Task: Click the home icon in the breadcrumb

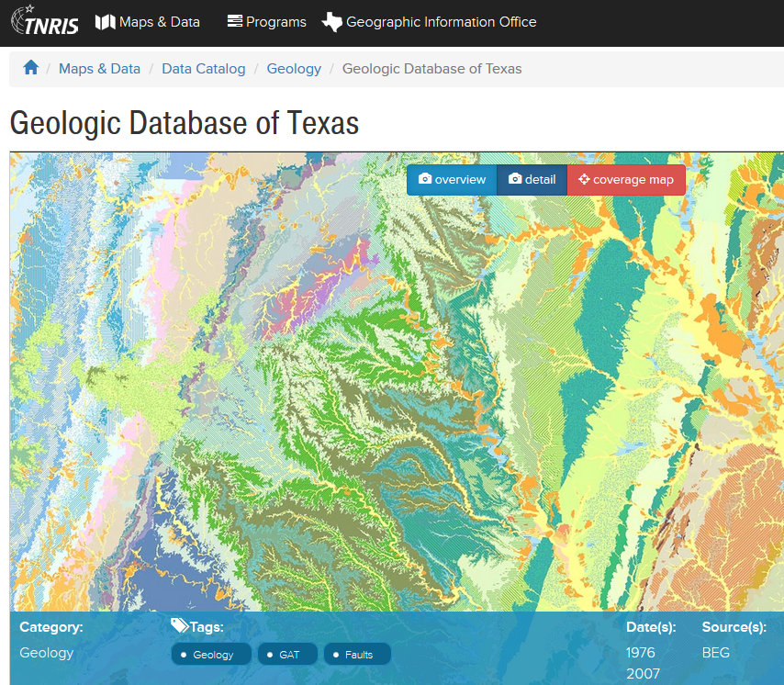Action: (x=30, y=67)
